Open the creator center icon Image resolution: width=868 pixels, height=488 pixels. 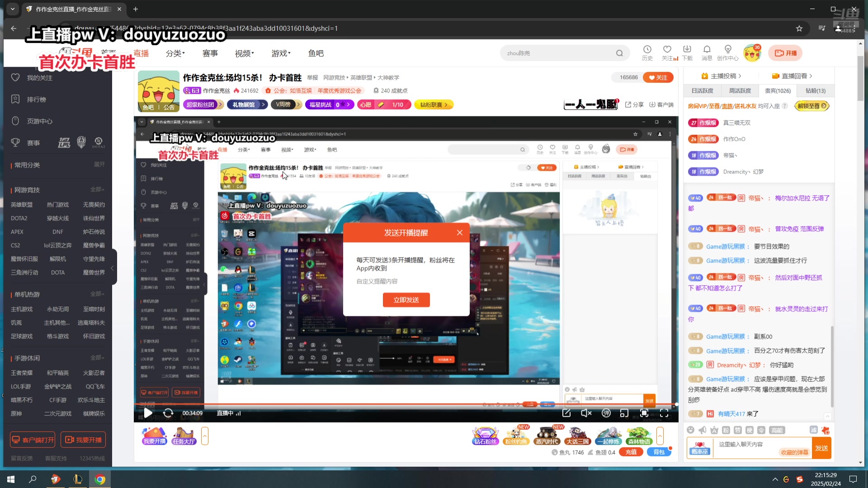click(x=728, y=53)
